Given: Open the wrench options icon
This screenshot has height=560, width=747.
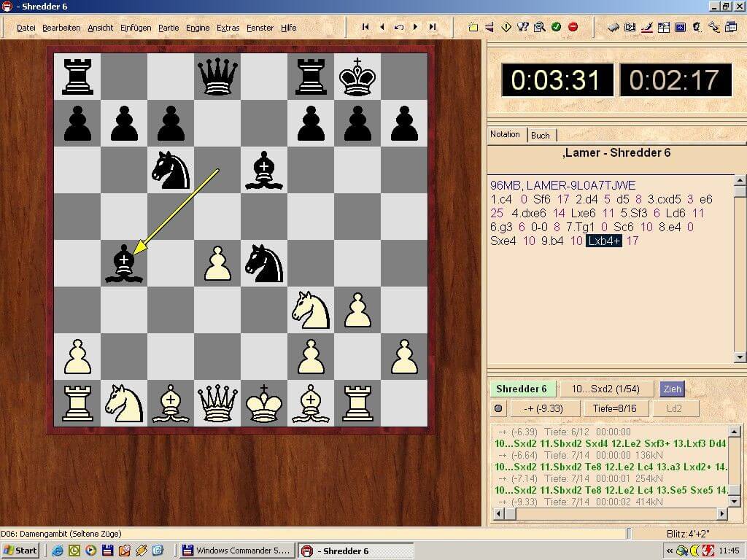Looking at the screenshot, I should (x=713, y=27).
